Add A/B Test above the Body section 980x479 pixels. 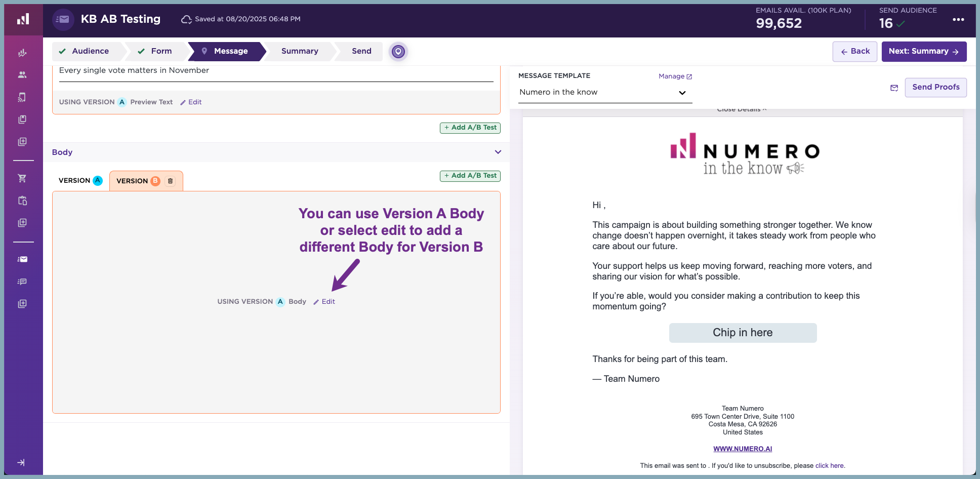[470, 128]
